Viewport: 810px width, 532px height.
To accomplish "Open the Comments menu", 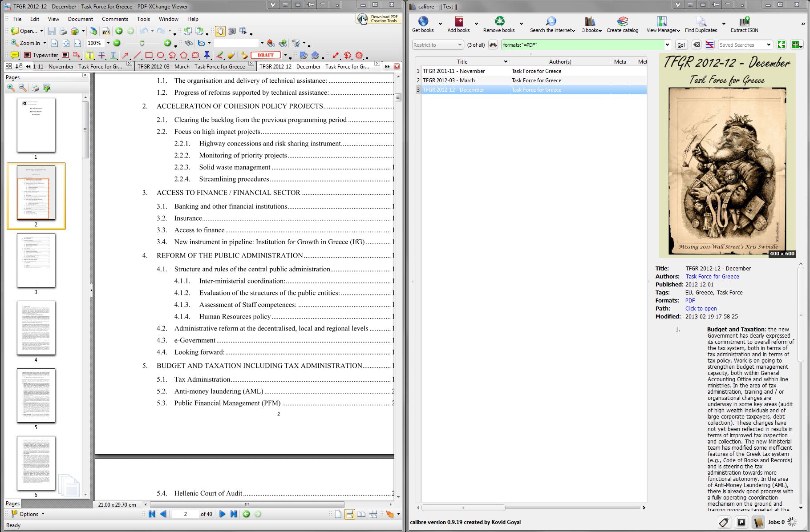I will point(115,19).
